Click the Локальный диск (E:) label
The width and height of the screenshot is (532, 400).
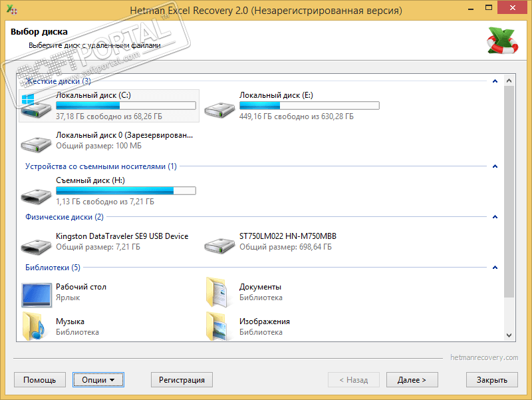[276, 95]
